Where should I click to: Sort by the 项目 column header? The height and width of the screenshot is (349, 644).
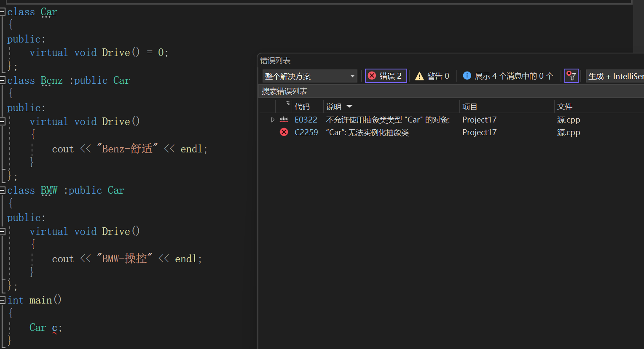[x=470, y=107]
